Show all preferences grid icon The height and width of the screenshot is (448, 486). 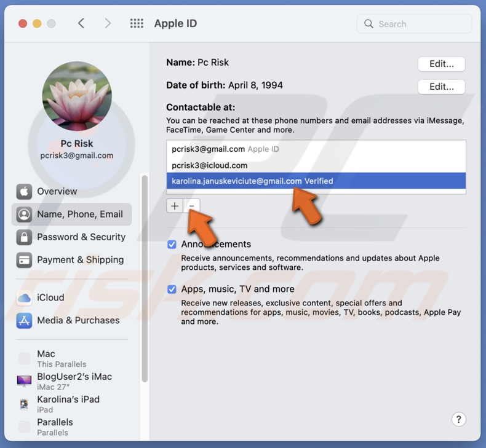click(137, 23)
